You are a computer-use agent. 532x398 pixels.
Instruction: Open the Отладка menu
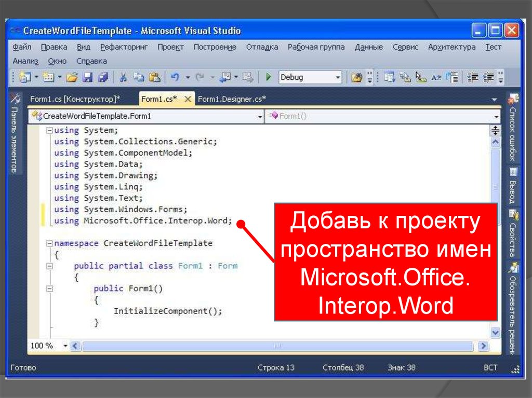tap(261, 47)
